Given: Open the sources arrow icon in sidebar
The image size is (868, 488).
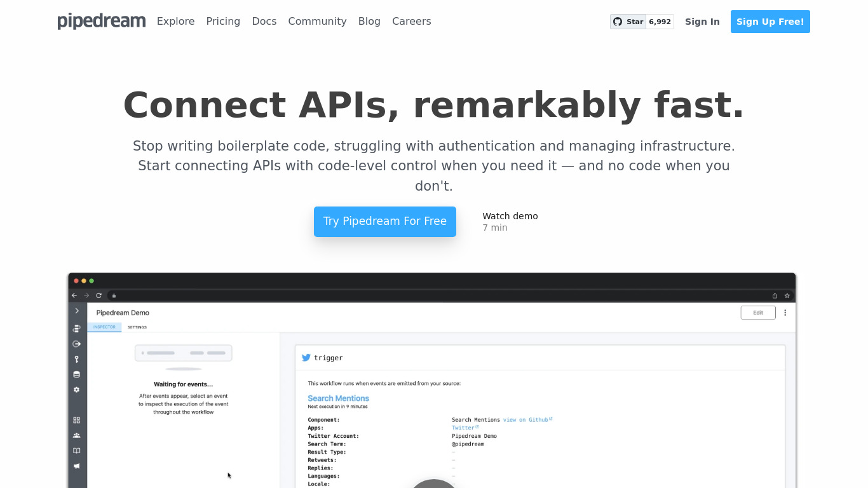Looking at the screenshot, I should point(77,344).
